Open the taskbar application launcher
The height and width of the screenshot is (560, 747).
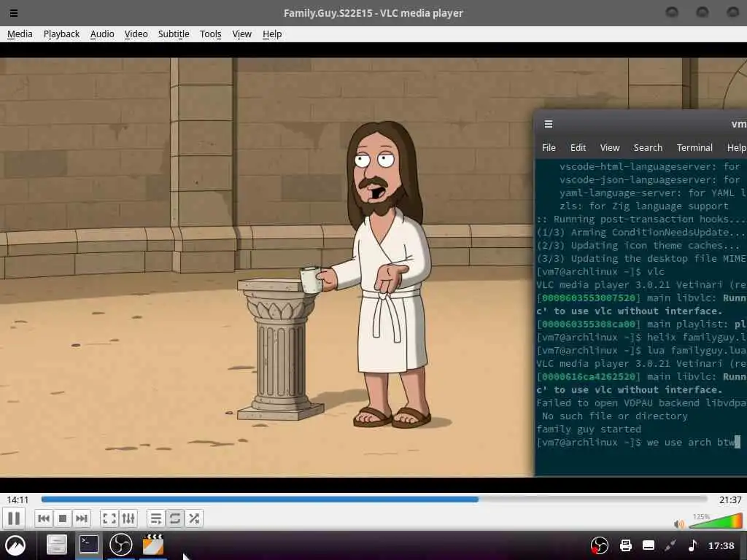click(15, 545)
